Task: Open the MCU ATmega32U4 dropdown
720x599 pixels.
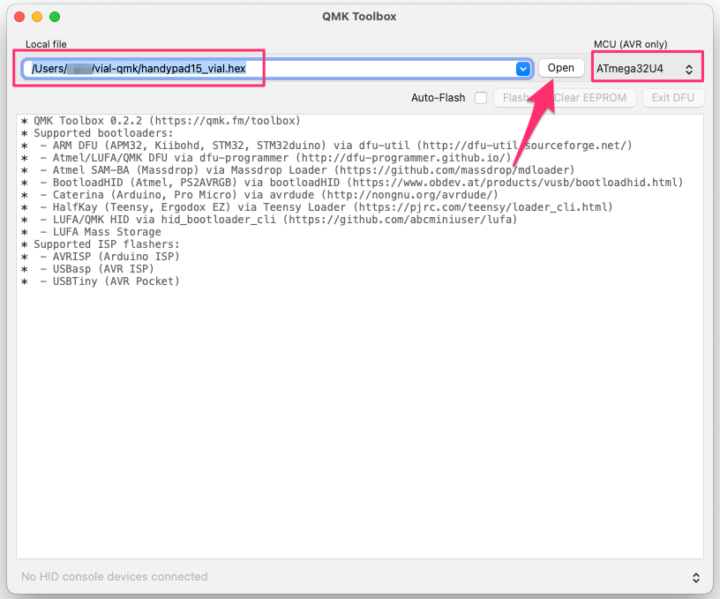Action: 645,68
